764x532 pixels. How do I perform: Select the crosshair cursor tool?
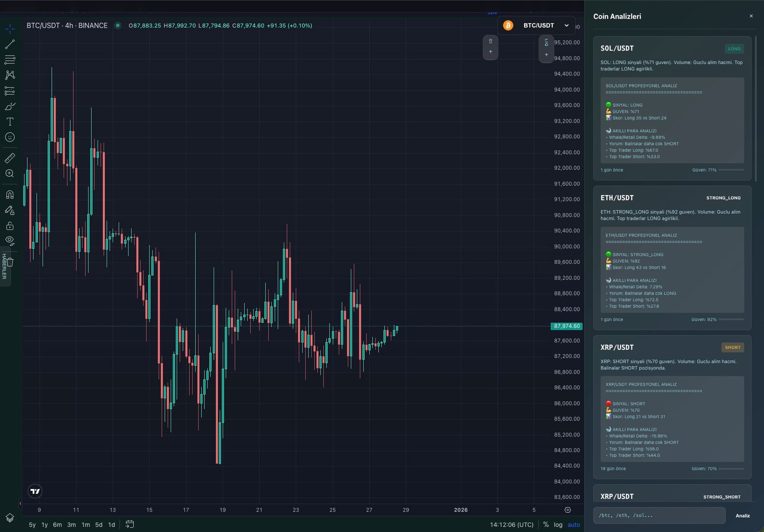(x=10, y=29)
